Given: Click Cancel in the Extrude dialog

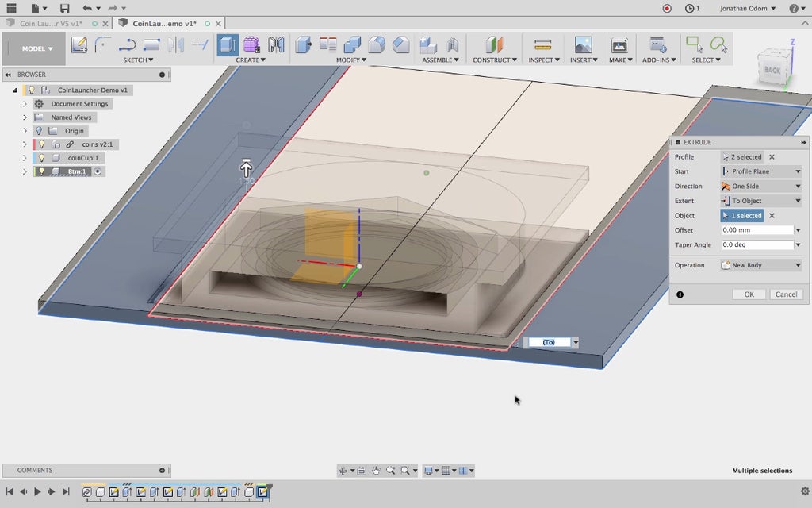Looking at the screenshot, I should [786, 294].
